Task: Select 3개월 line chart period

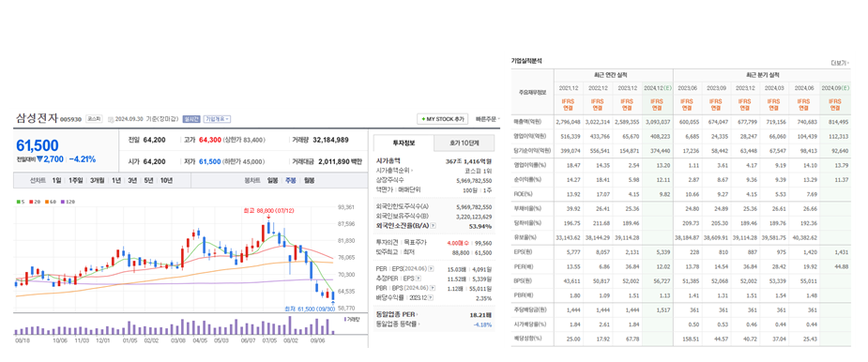Action: point(98,180)
